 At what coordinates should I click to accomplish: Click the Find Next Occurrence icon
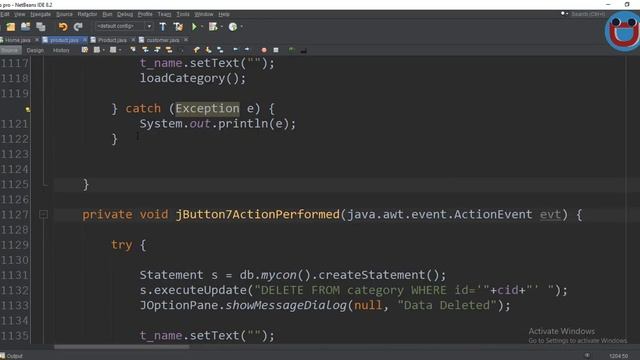(x=157, y=50)
